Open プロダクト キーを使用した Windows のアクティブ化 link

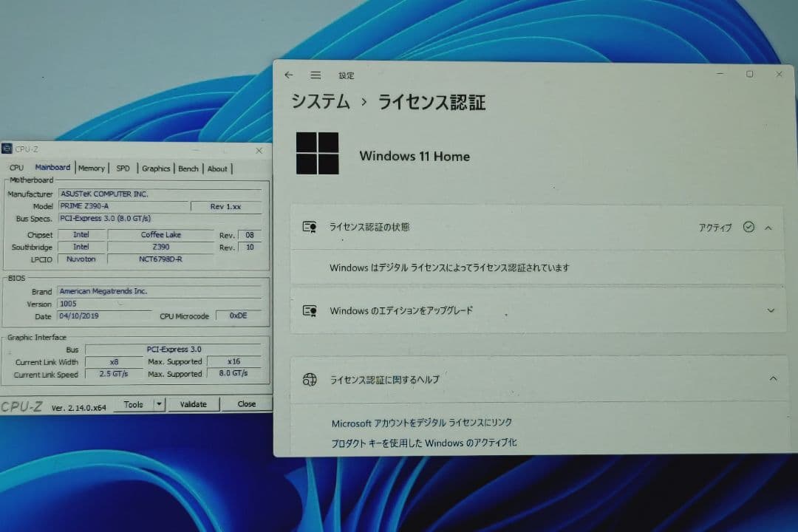[x=424, y=443]
